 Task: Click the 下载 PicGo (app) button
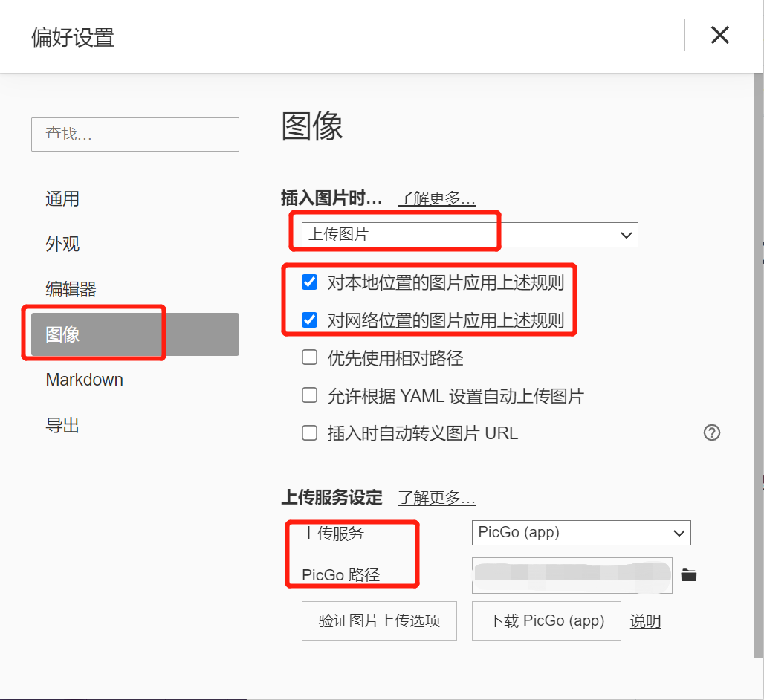click(x=546, y=620)
